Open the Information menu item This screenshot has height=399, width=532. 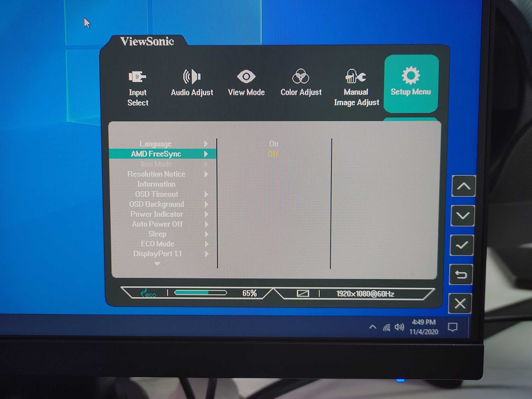coord(156,184)
